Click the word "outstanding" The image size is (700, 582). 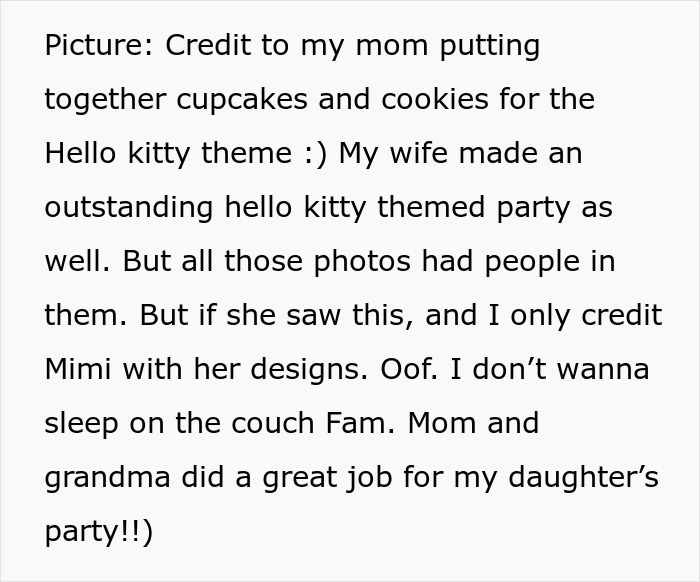129,208
